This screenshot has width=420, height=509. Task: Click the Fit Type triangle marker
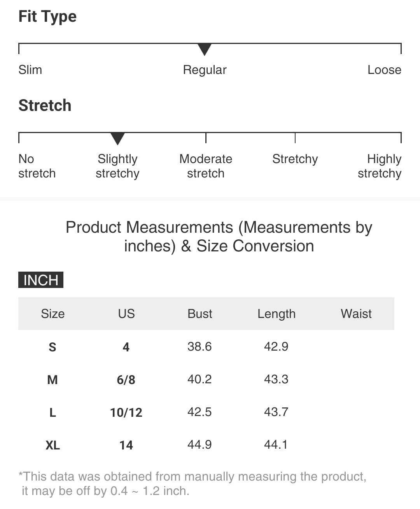(x=205, y=49)
